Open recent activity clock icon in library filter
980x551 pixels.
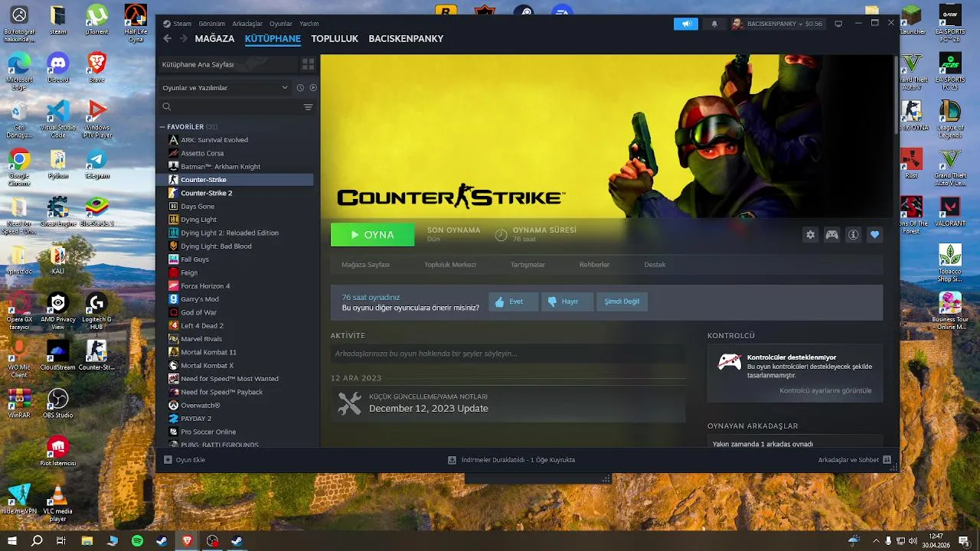point(300,87)
